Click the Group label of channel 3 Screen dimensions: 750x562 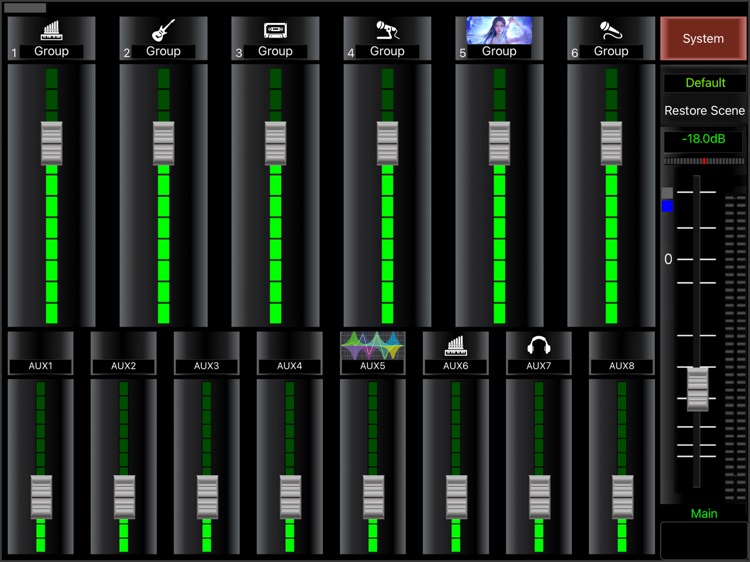point(276,51)
